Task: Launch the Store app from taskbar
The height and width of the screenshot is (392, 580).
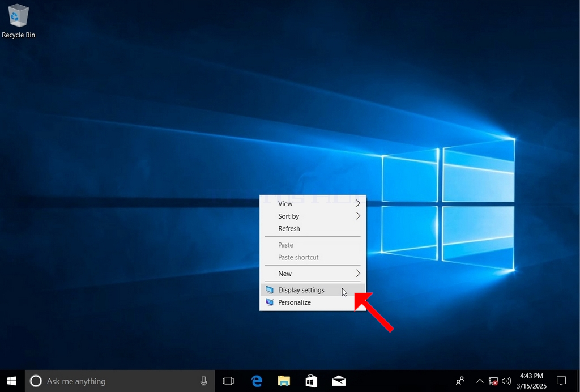Action: (311, 381)
